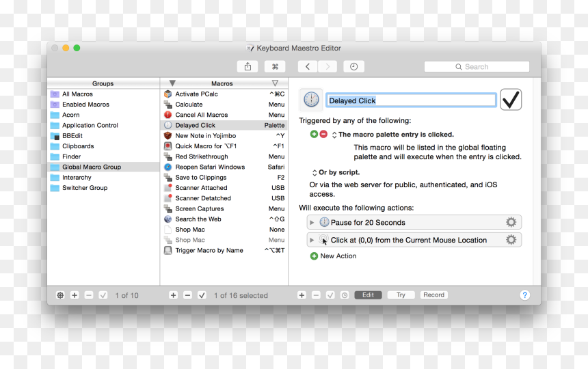Click the Edit button
Viewport: 588px width, 369px height.
click(368, 295)
